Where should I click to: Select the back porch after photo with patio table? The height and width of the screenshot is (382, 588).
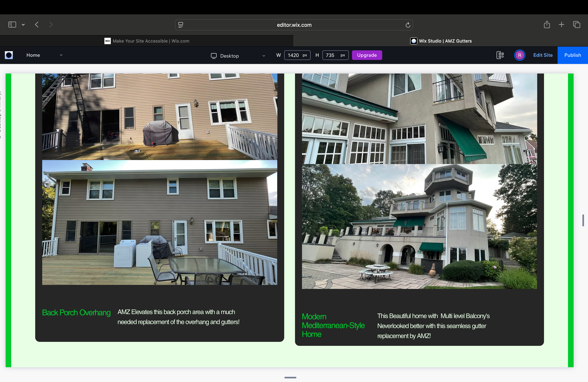(160, 222)
